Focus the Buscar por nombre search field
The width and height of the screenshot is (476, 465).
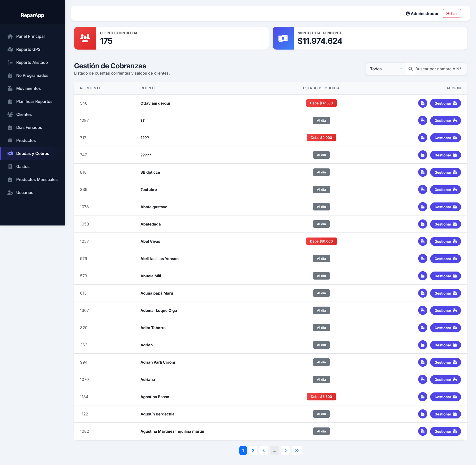coord(440,69)
